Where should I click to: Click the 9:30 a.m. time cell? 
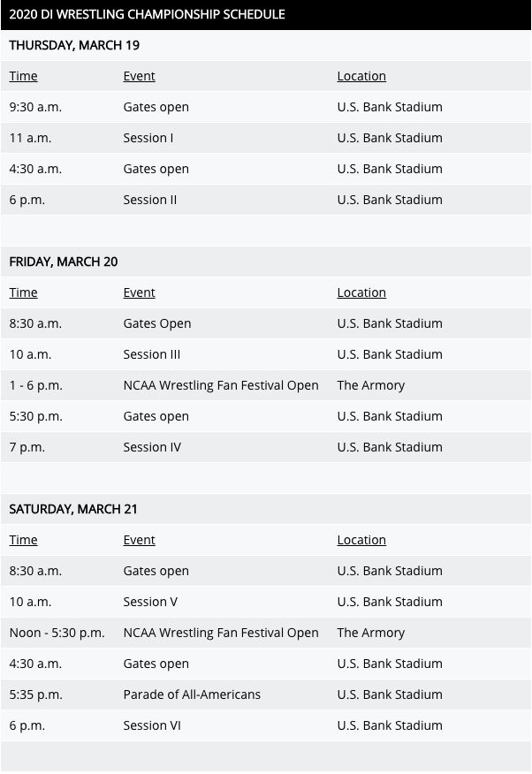(x=35, y=107)
